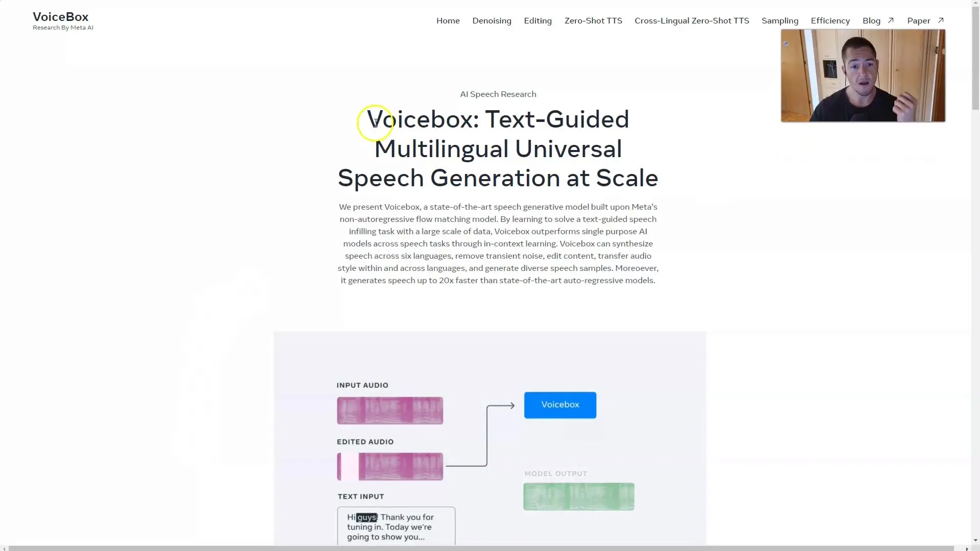This screenshot has width=980, height=551.
Task: Click the Voicebox model output audio icon
Action: pos(578,495)
